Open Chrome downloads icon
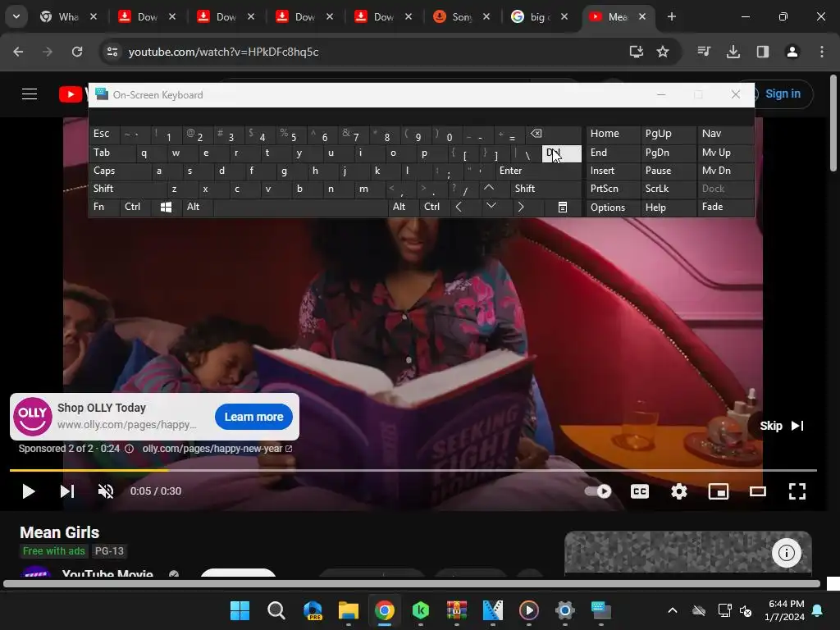The height and width of the screenshot is (630, 840). click(733, 52)
